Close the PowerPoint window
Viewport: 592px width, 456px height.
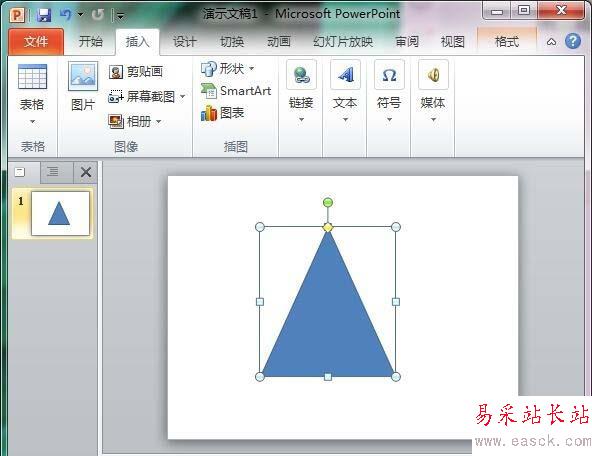pyautogui.click(x=561, y=11)
